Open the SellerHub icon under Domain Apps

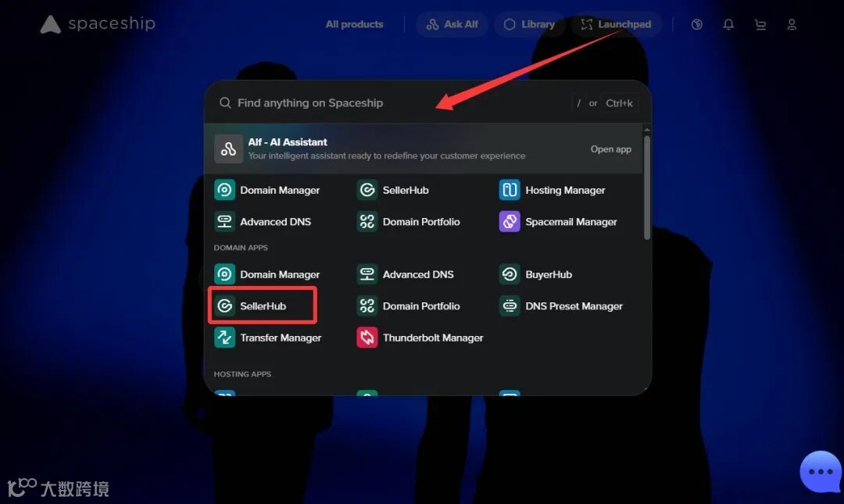[224, 306]
